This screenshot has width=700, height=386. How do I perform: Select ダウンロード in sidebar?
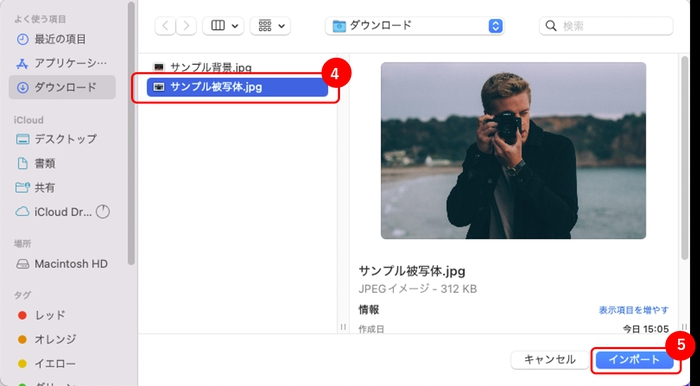tap(62, 87)
